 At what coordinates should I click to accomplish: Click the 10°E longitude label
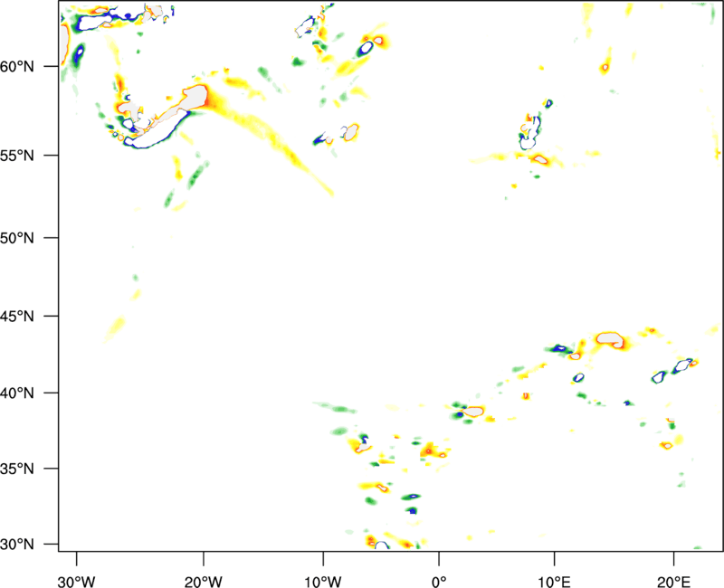click(554, 582)
